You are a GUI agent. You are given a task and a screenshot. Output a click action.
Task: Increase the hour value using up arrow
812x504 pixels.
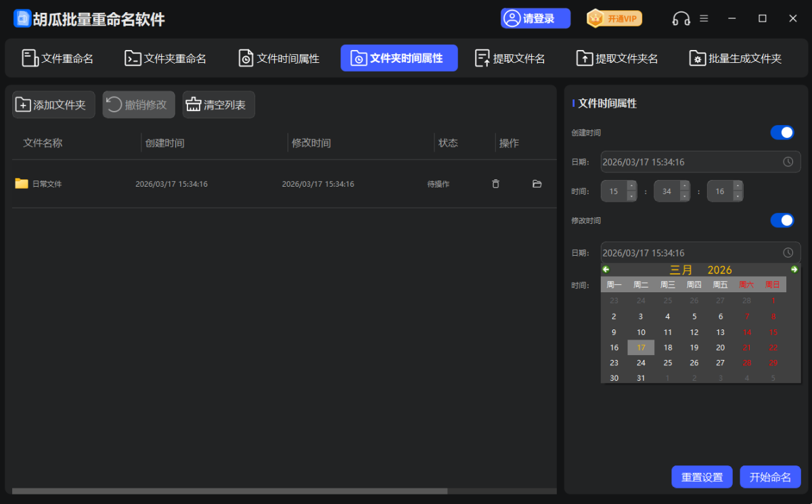tap(631, 186)
